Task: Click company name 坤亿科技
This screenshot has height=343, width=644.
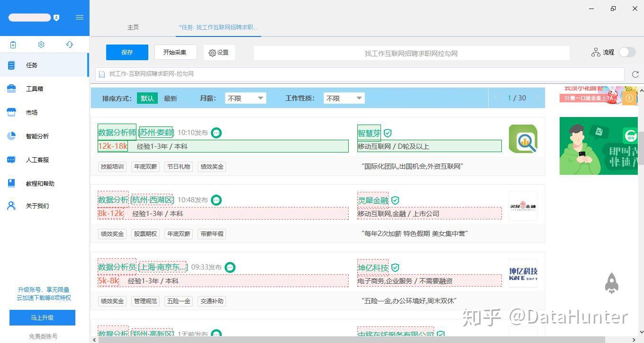Action: click(373, 268)
